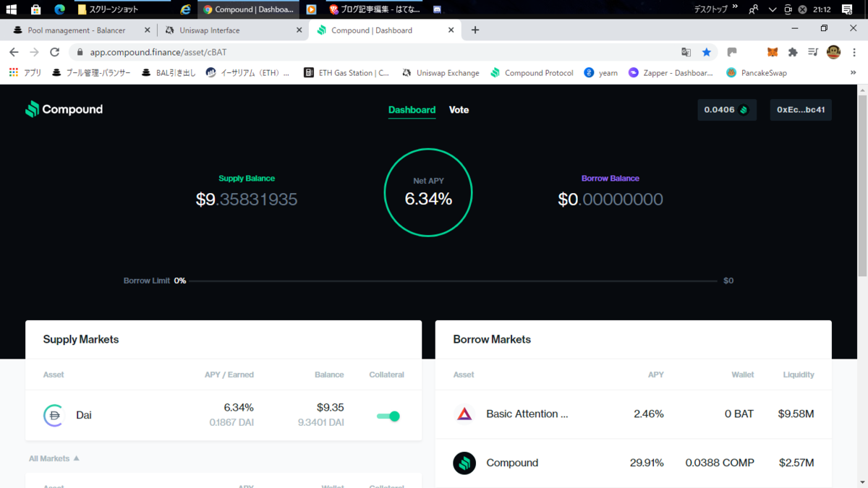Screen dimensions: 868x488
Task: Open the ETH Gas Station bookmark
Action: click(346, 73)
